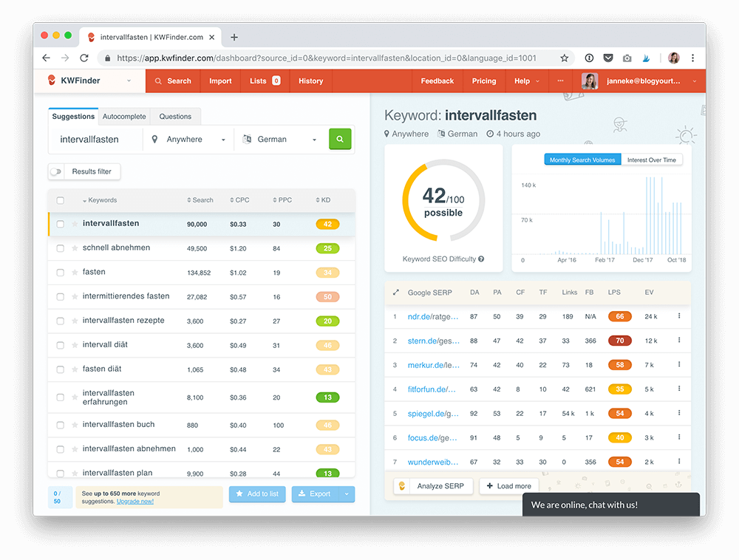Check the fasten row checkbox
Viewport: 739px width, 560px height.
pyautogui.click(x=61, y=272)
